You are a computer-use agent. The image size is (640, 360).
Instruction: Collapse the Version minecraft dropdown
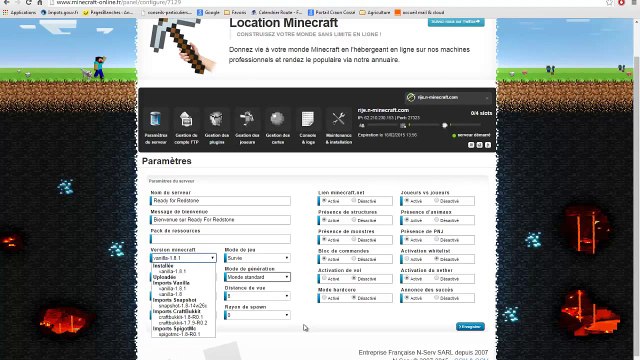183,258
